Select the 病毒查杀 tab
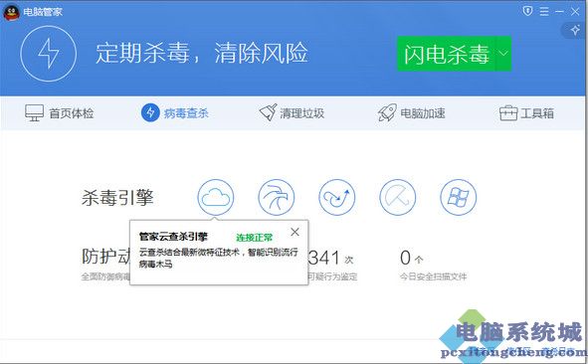This screenshot has height=364, width=588. (175, 112)
